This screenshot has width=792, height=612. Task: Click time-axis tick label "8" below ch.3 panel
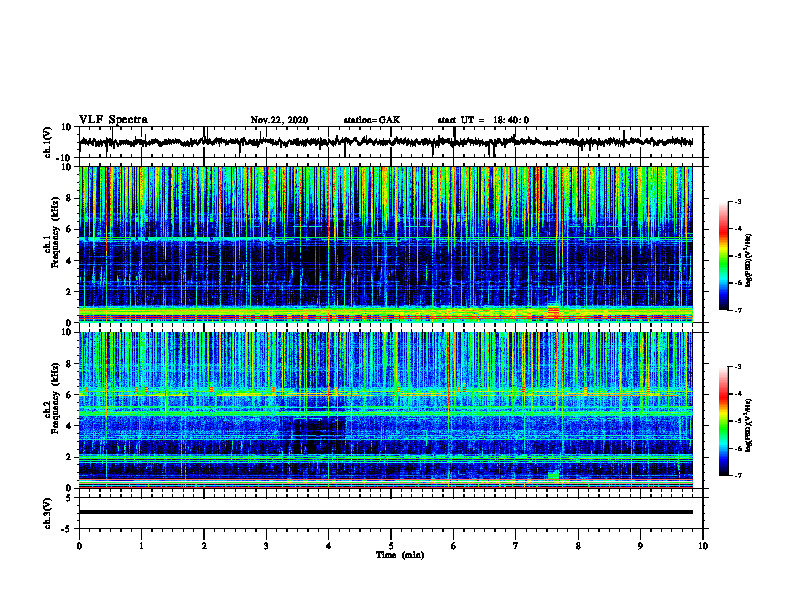tap(578, 546)
